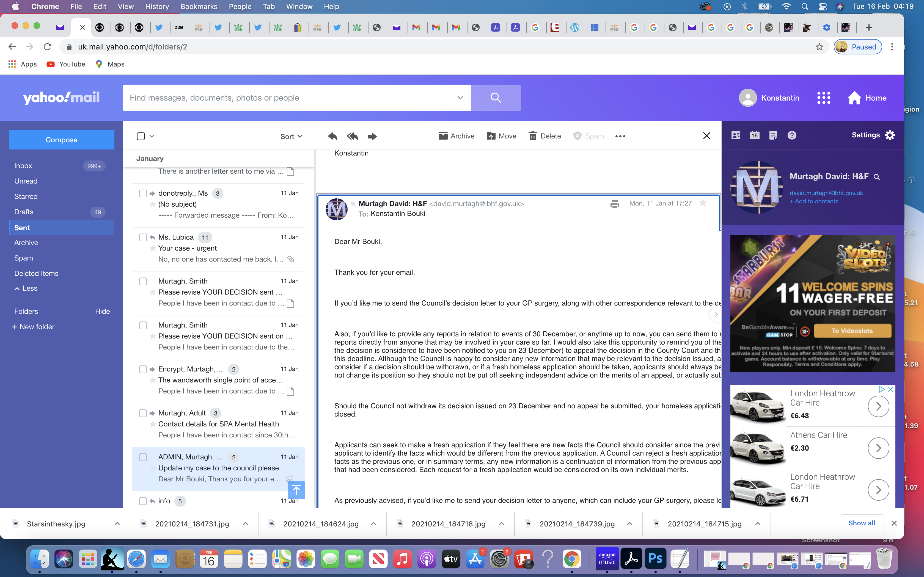Viewport: 924px width, 577px height.
Task: Open the calendar icon in right panel
Action: tap(754, 135)
